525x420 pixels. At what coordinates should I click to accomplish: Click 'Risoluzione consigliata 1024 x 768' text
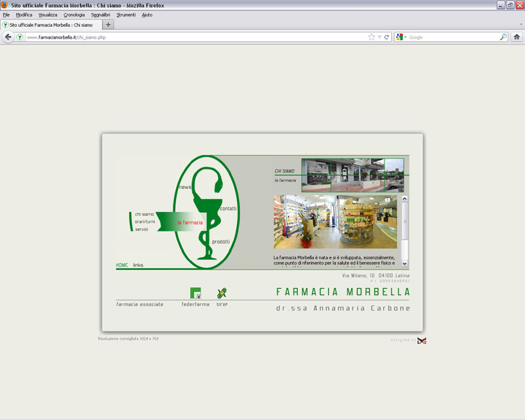(x=128, y=339)
